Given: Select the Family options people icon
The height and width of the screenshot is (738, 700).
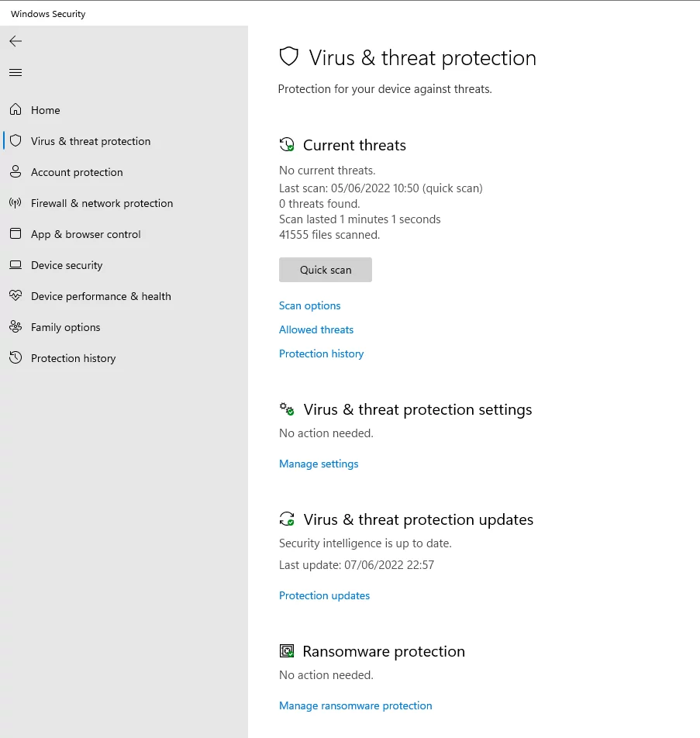Looking at the screenshot, I should tap(16, 327).
